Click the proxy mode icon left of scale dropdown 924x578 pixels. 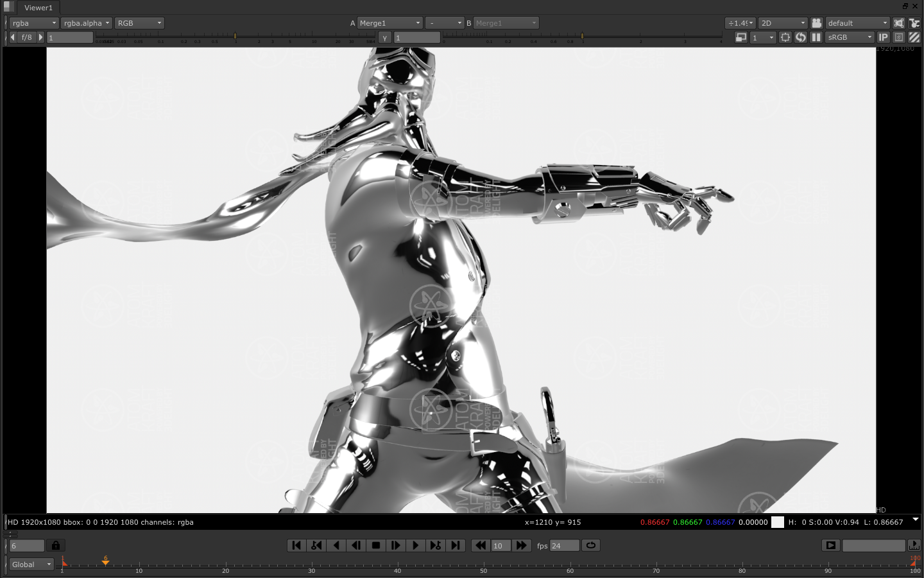pyautogui.click(x=740, y=37)
